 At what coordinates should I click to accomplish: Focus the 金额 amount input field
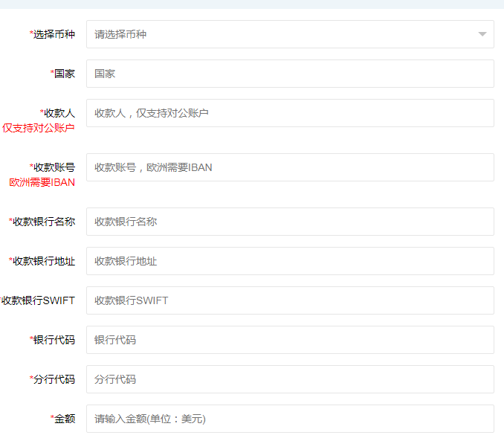[290, 419]
